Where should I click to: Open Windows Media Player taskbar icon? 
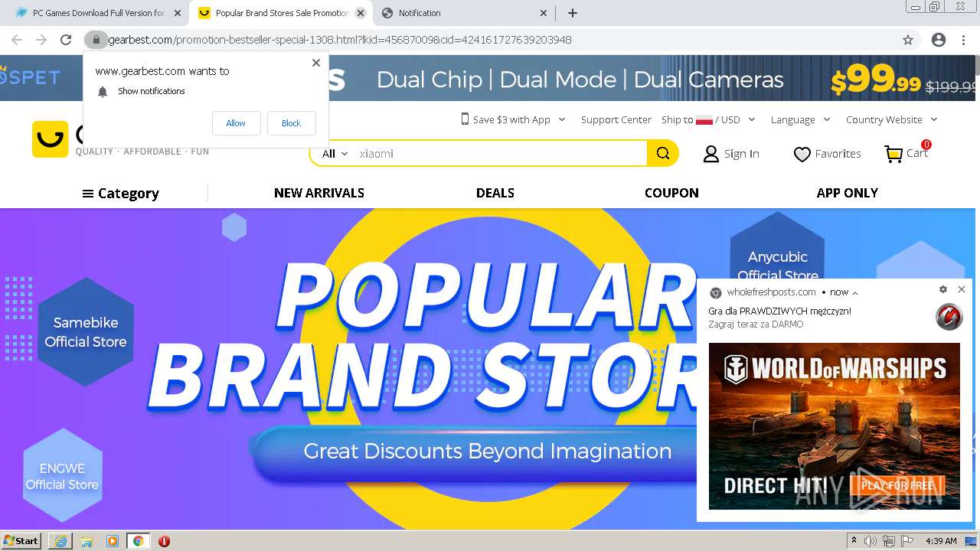click(x=113, y=541)
